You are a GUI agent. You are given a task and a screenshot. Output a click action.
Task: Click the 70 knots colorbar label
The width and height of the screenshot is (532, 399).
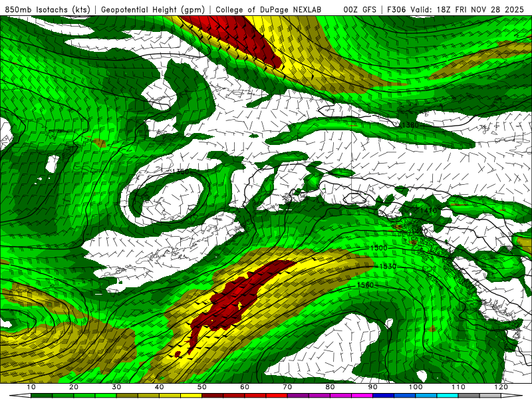(287, 387)
